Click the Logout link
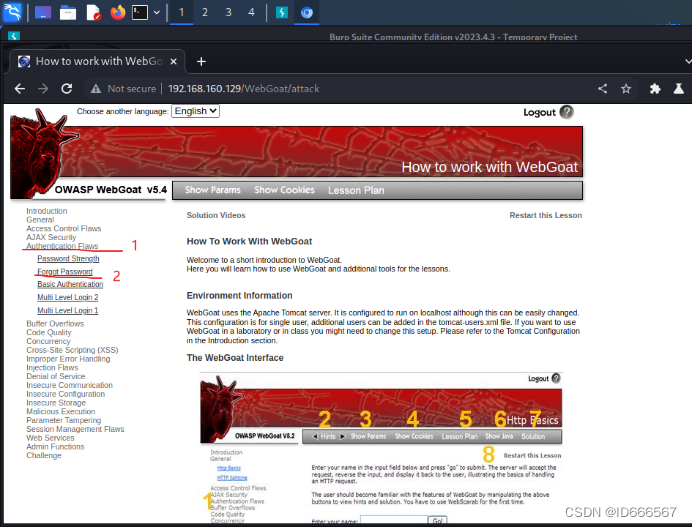 [x=539, y=112]
